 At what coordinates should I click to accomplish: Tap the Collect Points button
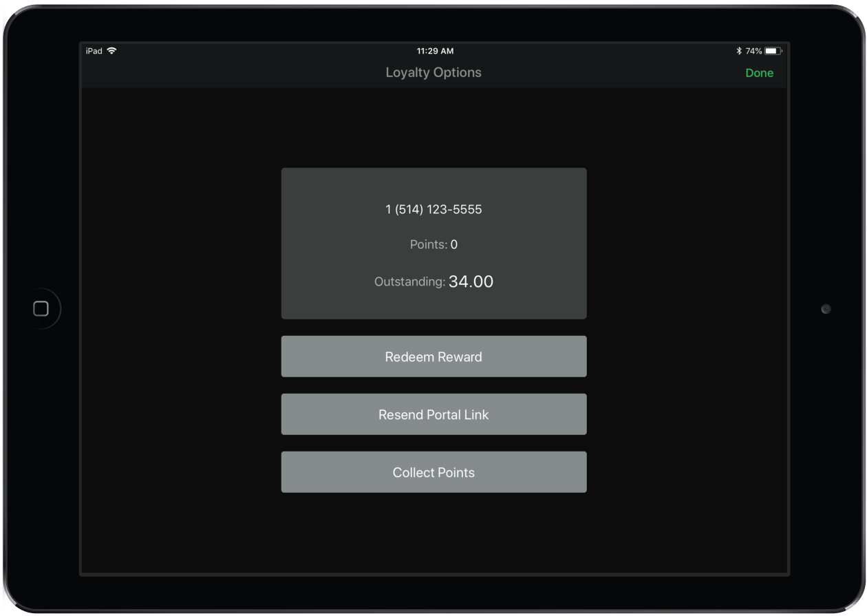[433, 472]
